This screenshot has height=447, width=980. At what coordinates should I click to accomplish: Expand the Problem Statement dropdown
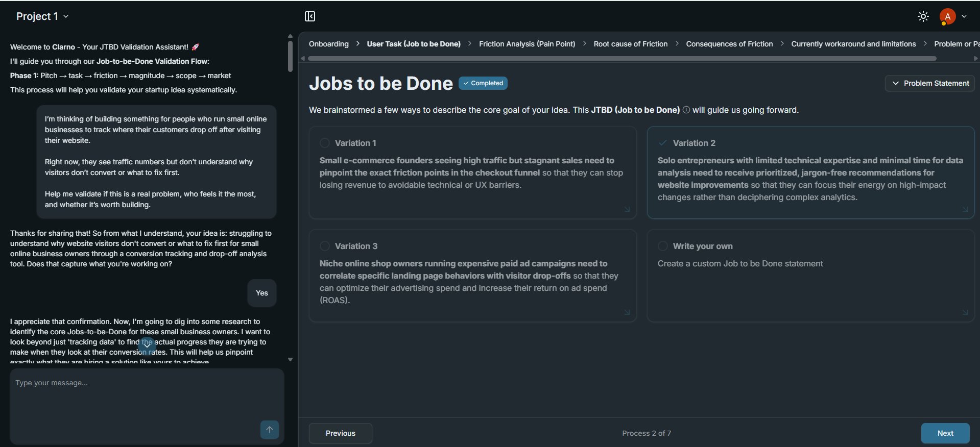[x=930, y=83]
